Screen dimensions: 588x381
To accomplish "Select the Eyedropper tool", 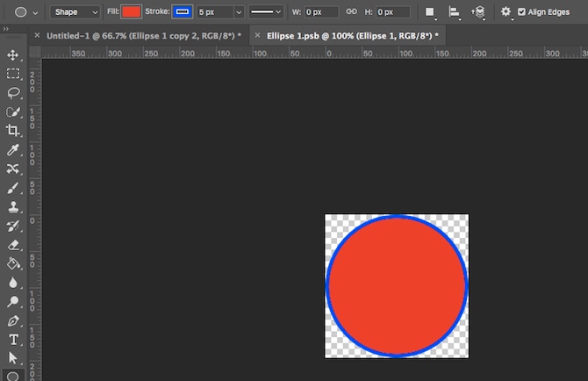I will click(x=13, y=150).
